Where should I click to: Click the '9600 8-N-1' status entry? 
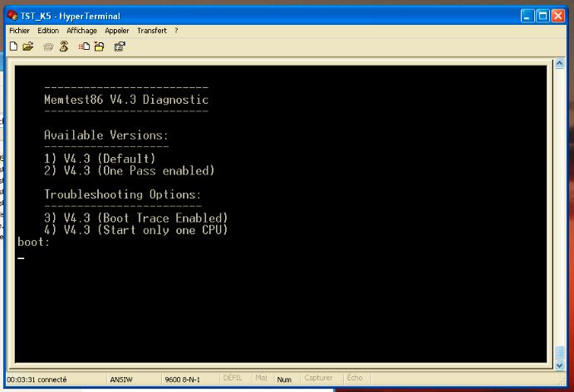click(x=182, y=380)
